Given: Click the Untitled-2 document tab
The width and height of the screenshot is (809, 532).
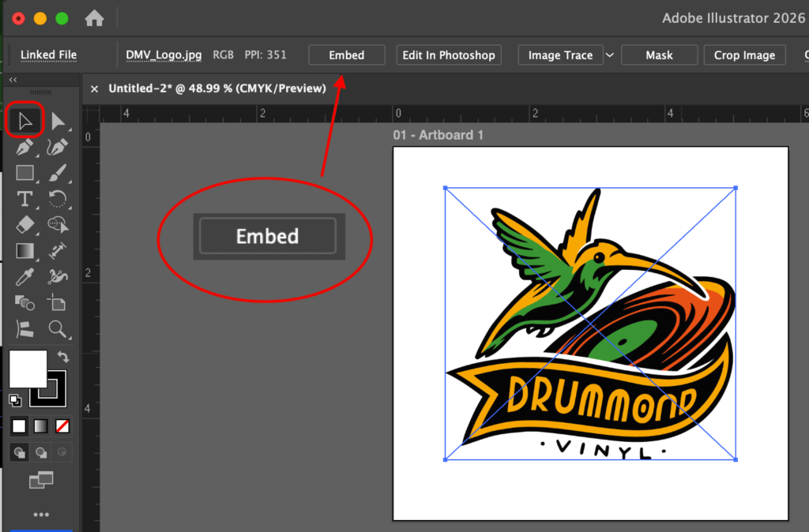Looking at the screenshot, I should click(216, 88).
